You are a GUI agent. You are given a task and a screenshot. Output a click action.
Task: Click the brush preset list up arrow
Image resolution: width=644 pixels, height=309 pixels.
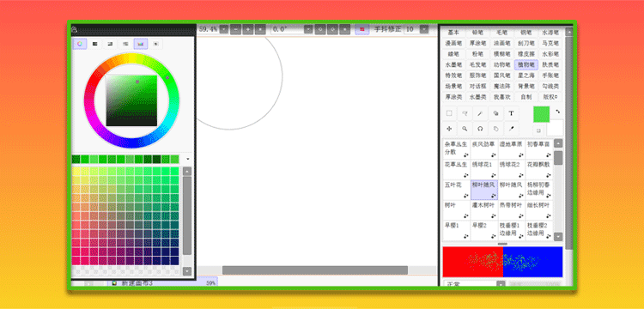[558, 143]
